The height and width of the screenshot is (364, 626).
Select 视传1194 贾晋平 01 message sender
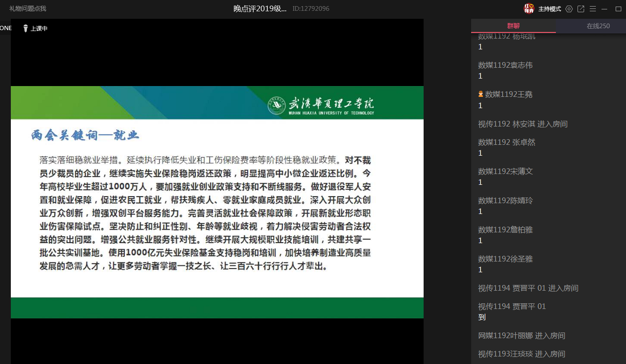pyautogui.click(x=512, y=307)
